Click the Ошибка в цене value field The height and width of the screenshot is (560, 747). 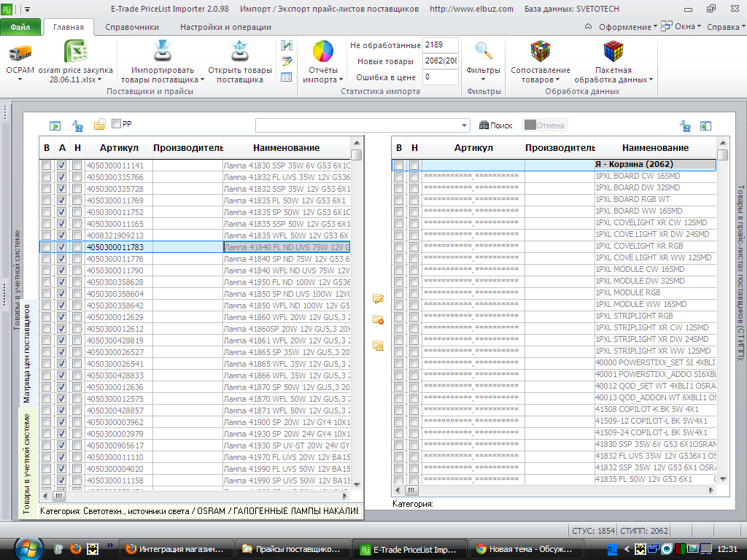coord(440,77)
